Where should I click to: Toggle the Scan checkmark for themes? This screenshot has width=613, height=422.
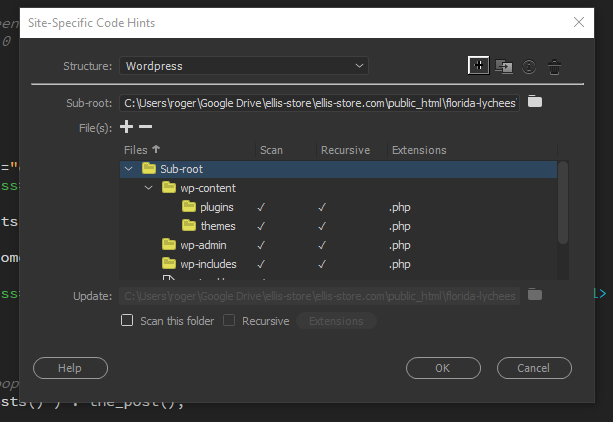click(x=261, y=226)
